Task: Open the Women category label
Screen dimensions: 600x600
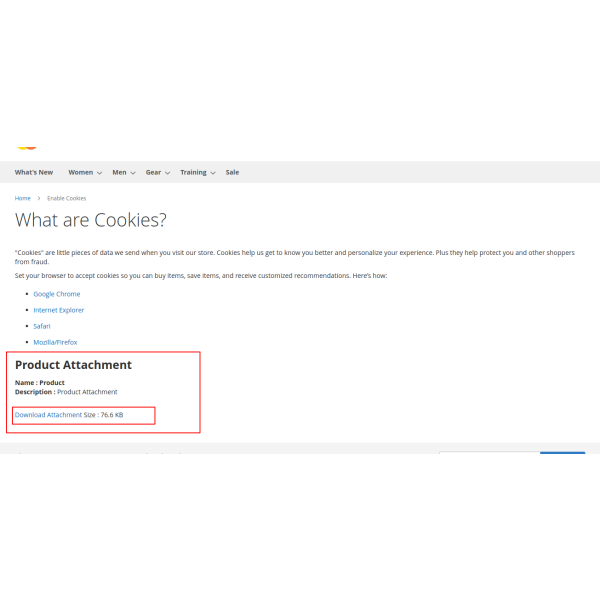Action: 80,172
